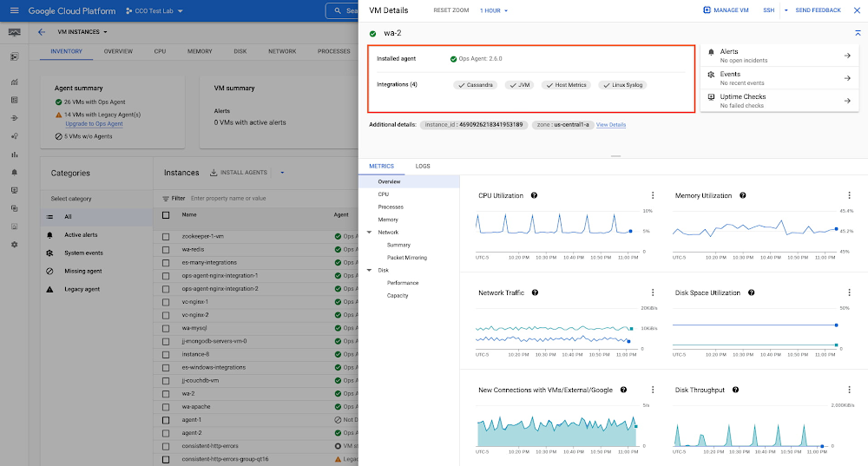Switch to the LOGS tab
868x466 pixels.
422,166
